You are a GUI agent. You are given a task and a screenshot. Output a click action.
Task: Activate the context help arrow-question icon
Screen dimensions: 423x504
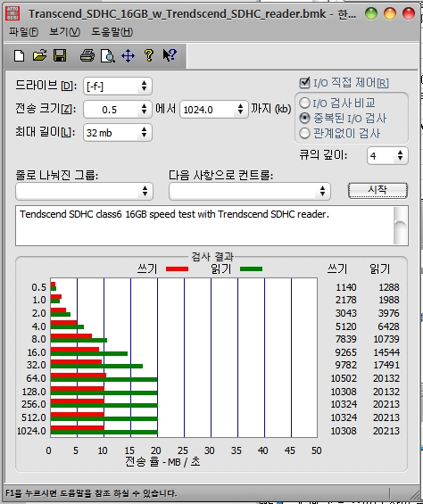click(170, 55)
